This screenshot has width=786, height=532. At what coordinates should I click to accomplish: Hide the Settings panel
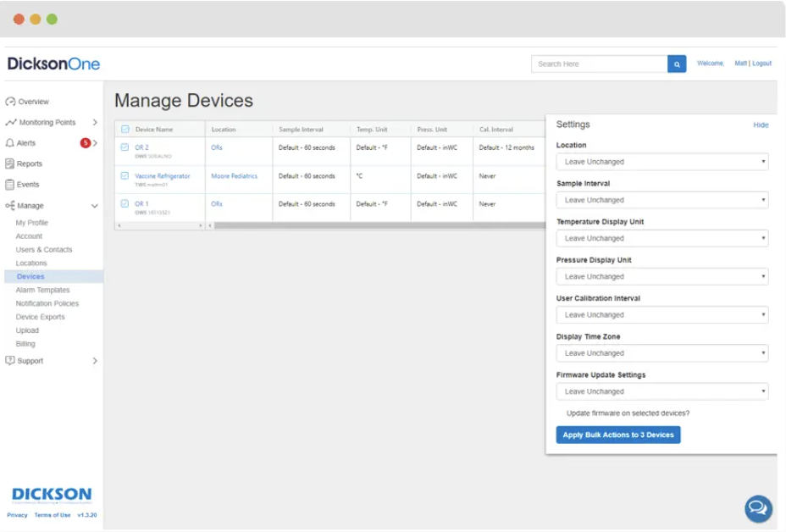(761, 125)
